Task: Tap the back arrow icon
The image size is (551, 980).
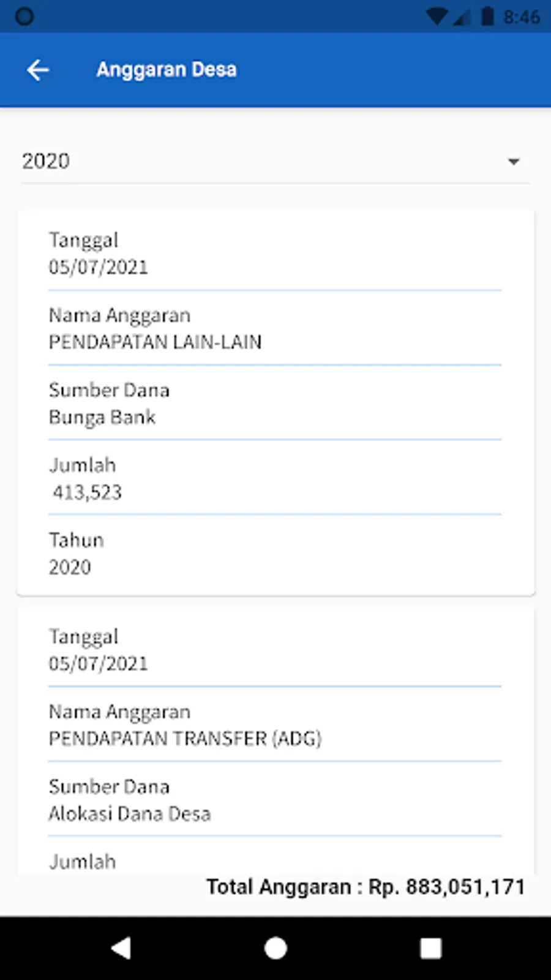Action: [38, 70]
